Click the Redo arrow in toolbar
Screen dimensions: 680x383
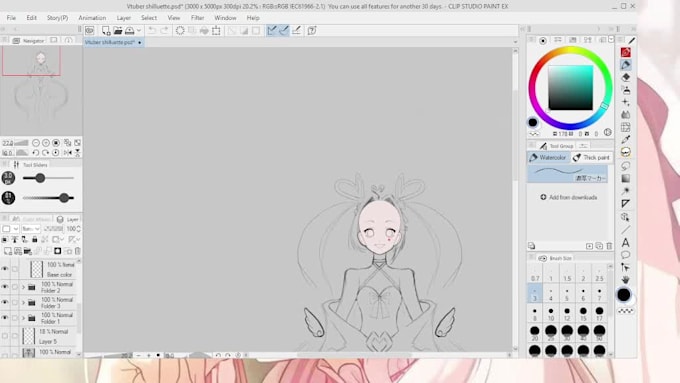point(164,30)
